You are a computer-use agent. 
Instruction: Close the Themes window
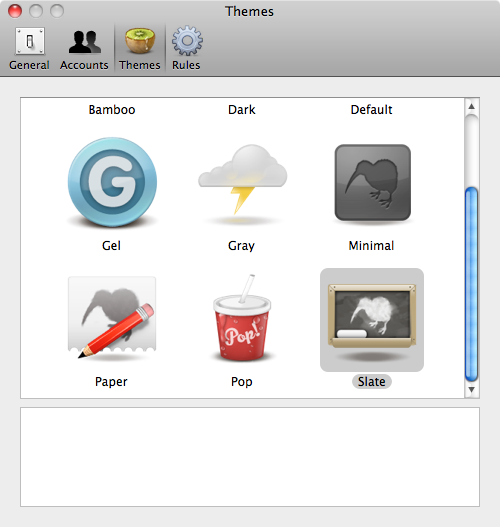(x=15, y=11)
